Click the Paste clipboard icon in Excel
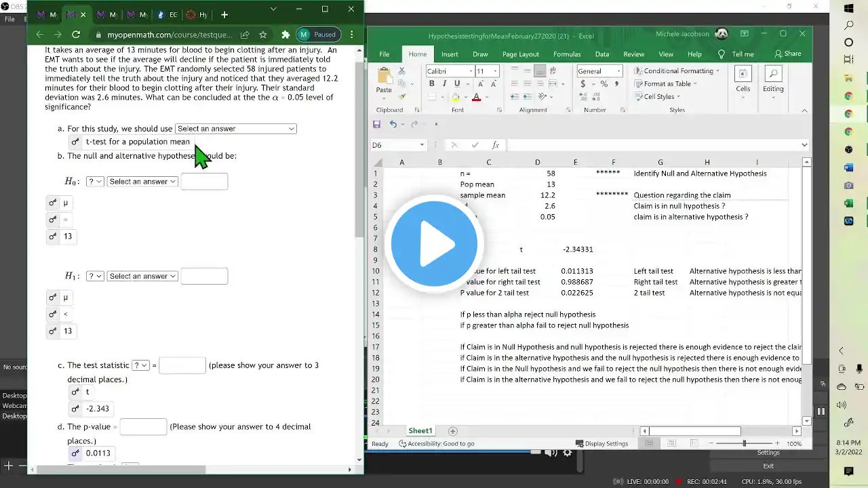Viewport: 868px width, 488px height. [384, 76]
